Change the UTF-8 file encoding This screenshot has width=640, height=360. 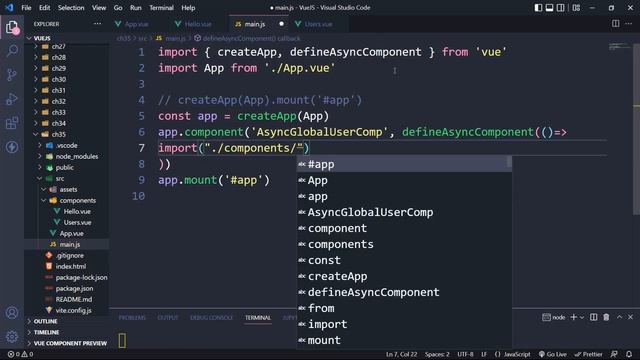[x=465, y=354]
